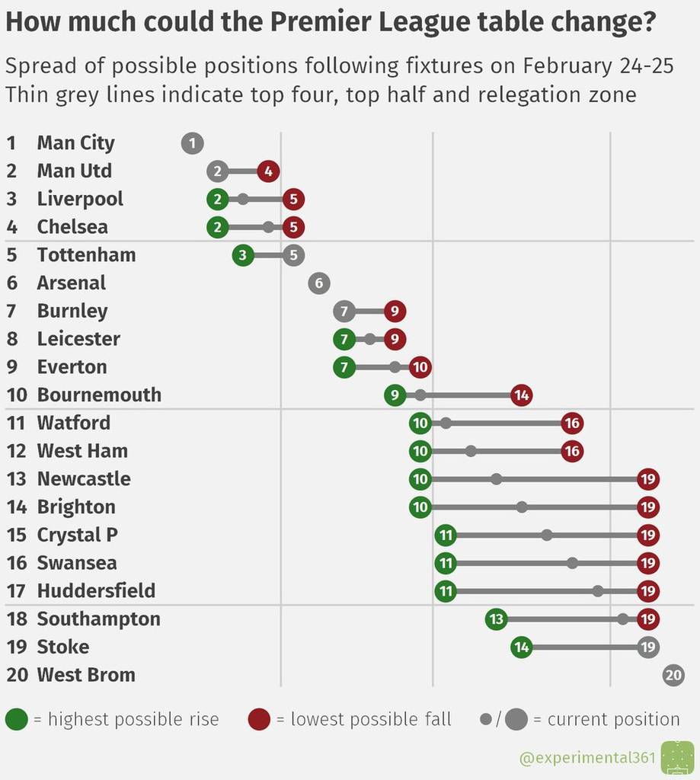Select the Crystal P row label
700x780 pixels.
[78, 535]
